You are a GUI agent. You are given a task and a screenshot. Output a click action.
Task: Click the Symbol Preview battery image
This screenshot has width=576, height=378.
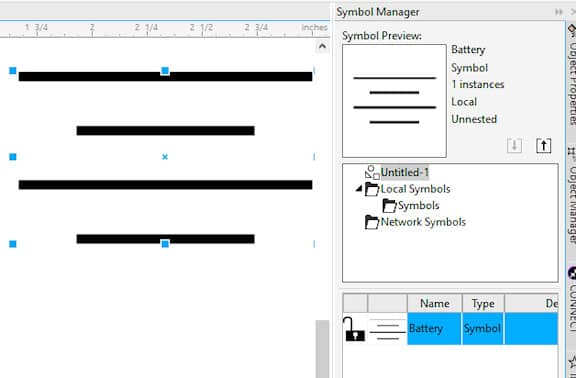(394, 101)
